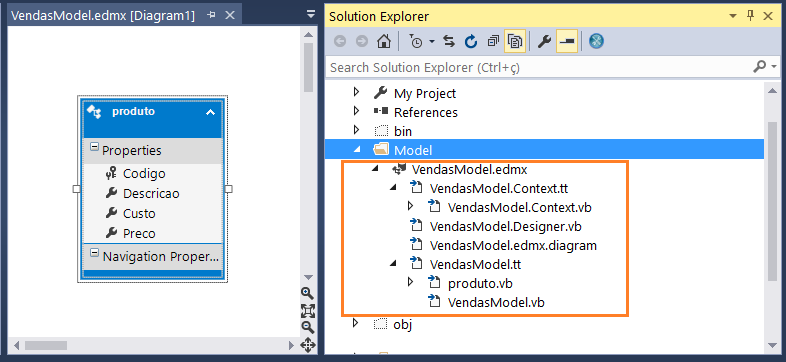Collapse the Model folder
This screenshot has height=362, width=786.
click(357, 149)
